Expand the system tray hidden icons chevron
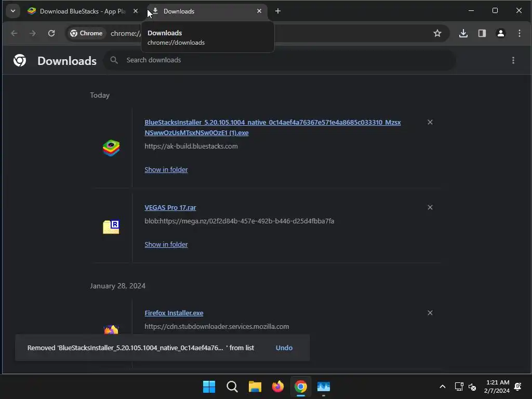The image size is (532, 399). click(443, 387)
